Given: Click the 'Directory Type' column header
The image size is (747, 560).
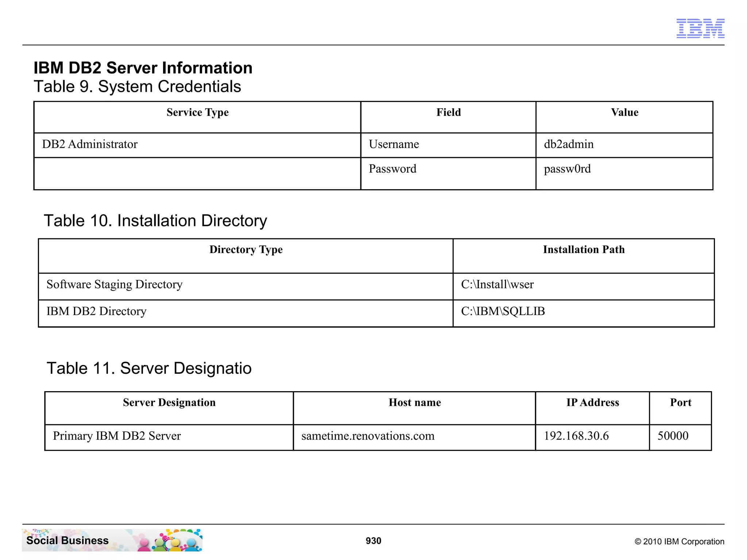Looking at the screenshot, I should click(x=246, y=256).
